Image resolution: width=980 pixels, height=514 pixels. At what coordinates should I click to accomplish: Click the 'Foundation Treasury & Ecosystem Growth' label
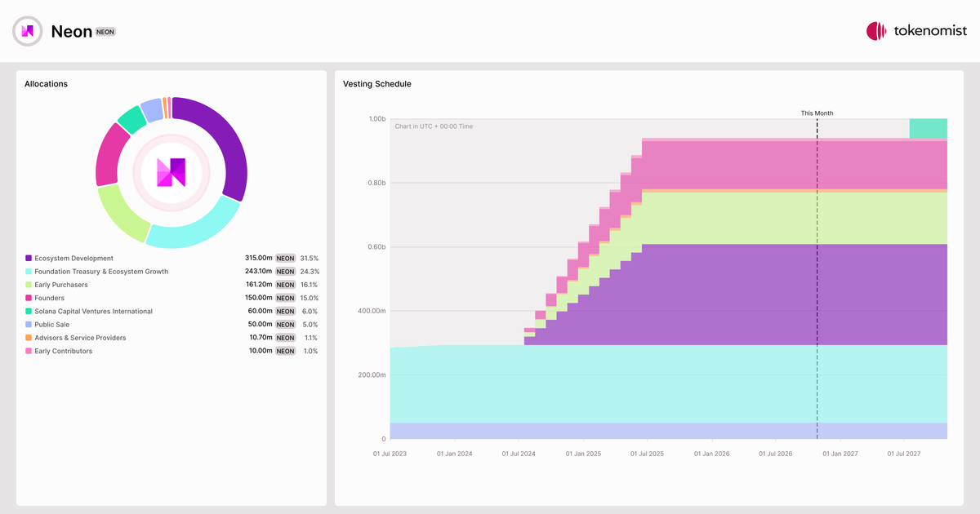coord(101,272)
